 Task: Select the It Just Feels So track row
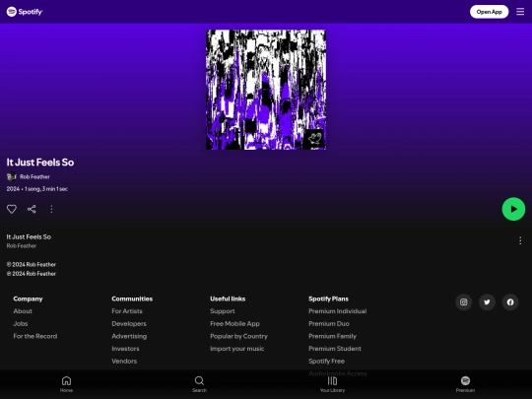(266, 241)
